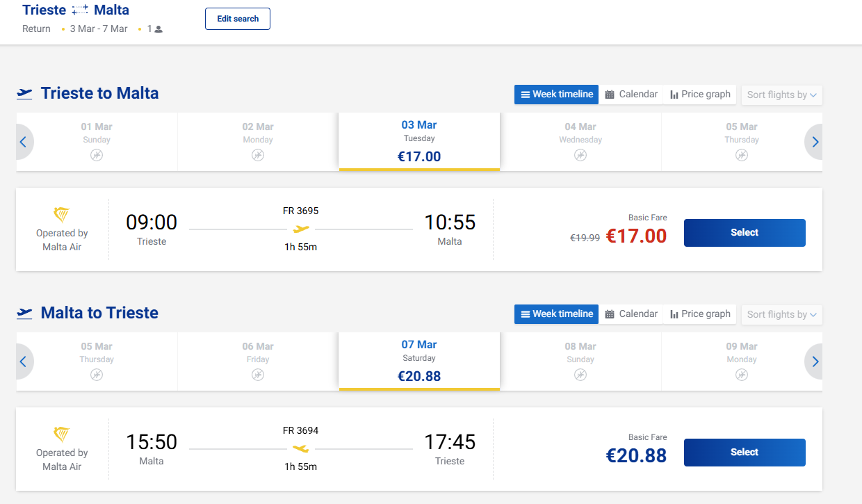Screen dimensions: 862x504
Task: Select Week timeline view for Malta to Trieste
Action: coord(556,314)
